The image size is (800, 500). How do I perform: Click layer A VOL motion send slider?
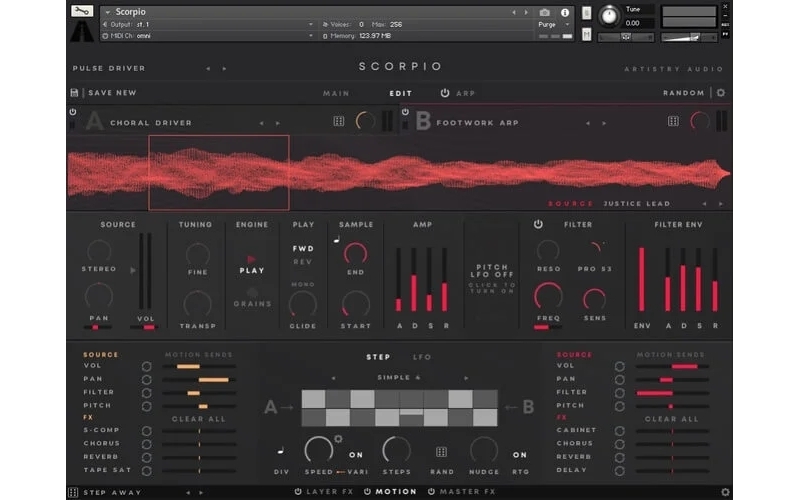tap(199, 366)
